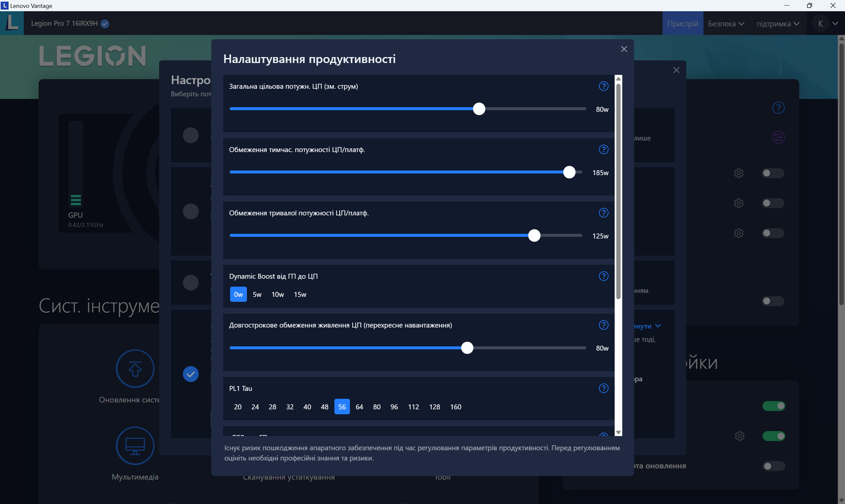Screen dimensions: 845x504
Task: Click the 185w short-term power slider handle
Action: click(x=569, y=172)
